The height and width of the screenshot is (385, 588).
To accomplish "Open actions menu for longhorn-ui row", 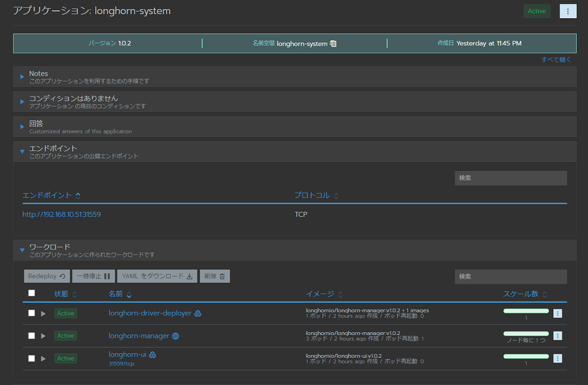I will click(557, 358).
